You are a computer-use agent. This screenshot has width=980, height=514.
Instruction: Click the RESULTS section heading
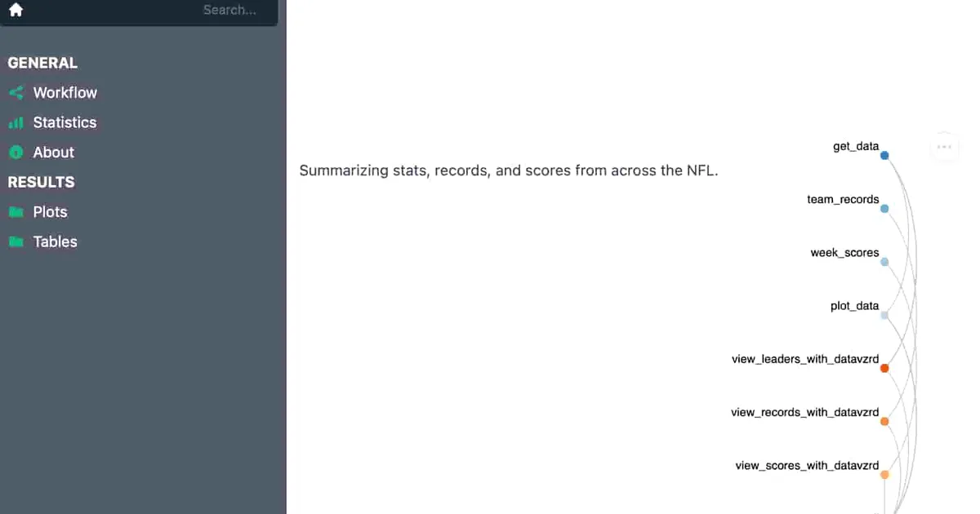(x=41, y=182)
